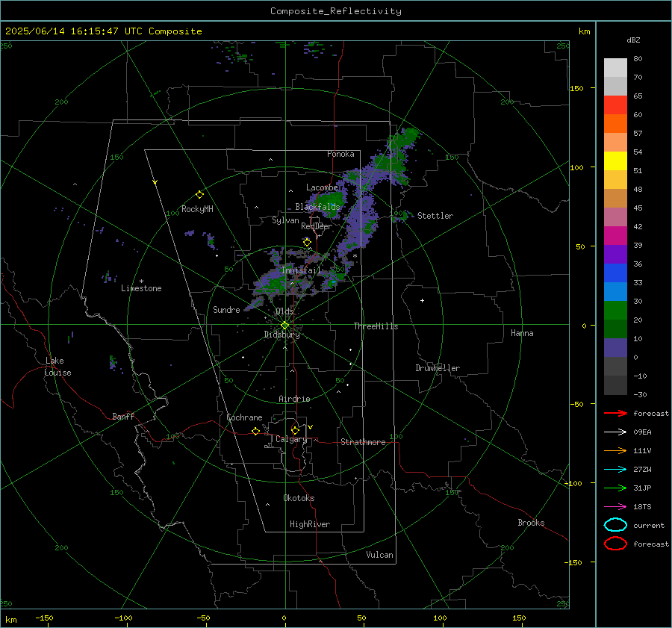Click the Composite_Reflectivity title

click(336, 11)
